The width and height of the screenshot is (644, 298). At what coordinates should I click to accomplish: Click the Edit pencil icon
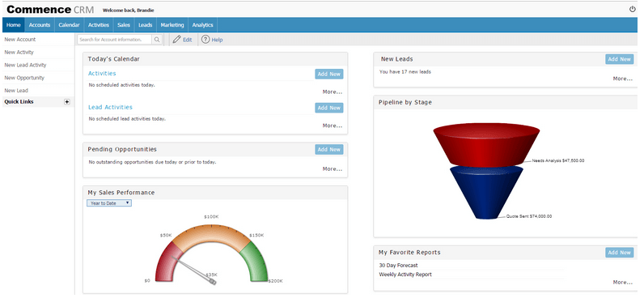click(x=176, y=40)
